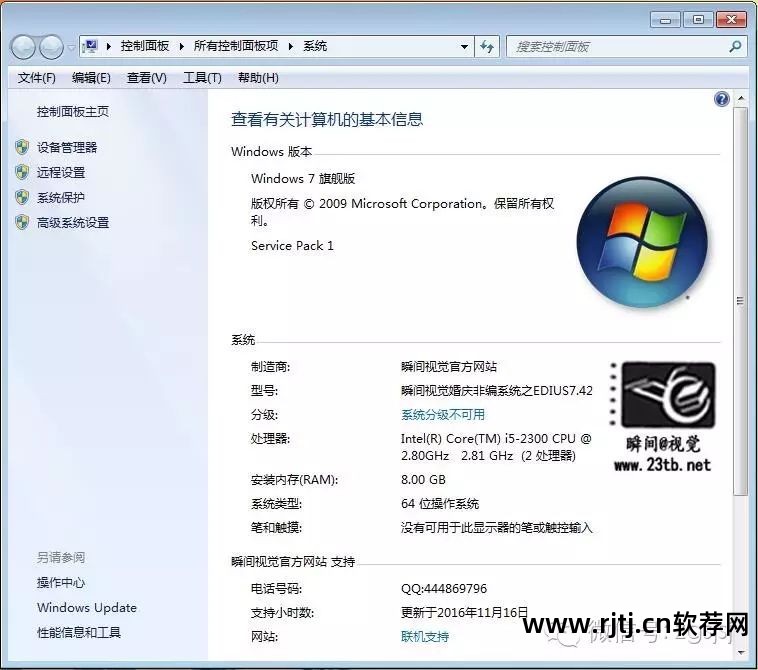Image resolution: width=758 pixels, height=670 pixels.
Task: Minimize the system window
Action: 665,20
